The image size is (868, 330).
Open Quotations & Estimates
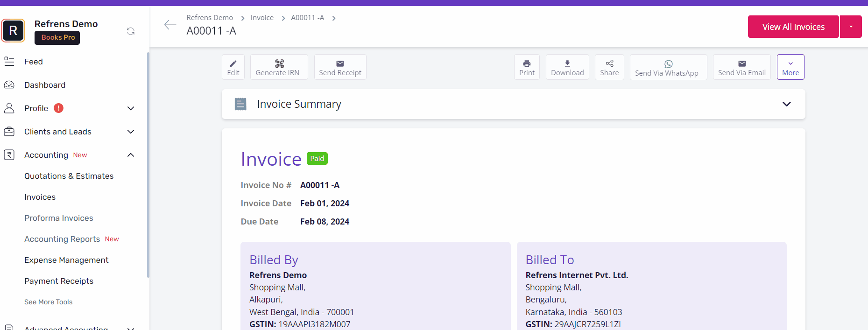click(69, 176)
